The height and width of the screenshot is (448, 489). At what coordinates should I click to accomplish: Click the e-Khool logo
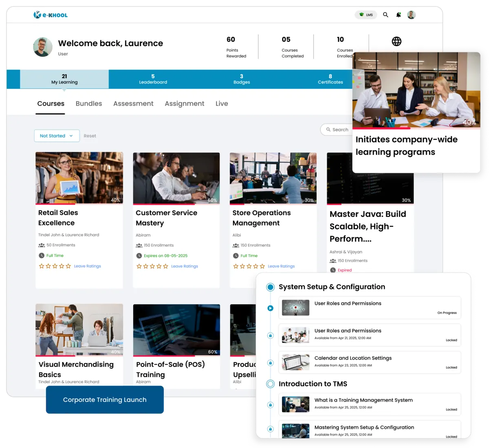coord(51,15)
